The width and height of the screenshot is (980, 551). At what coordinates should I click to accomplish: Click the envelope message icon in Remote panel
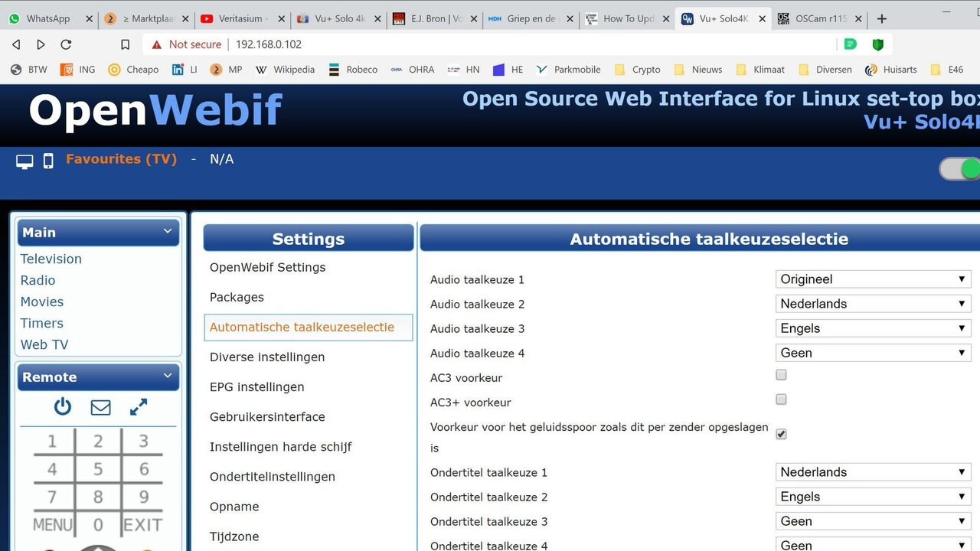pos(100,408)
